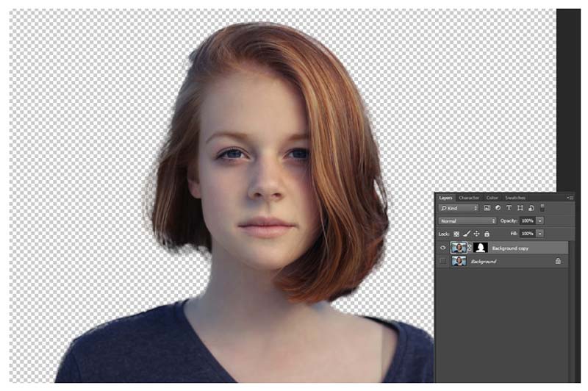Click the layer-mask link chain icon
The image size is (588, 391).
(470, 248)
